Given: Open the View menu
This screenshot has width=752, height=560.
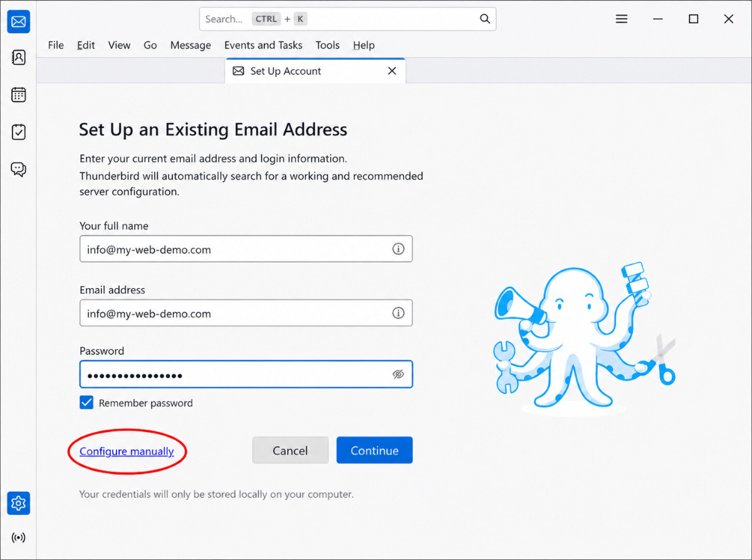Looking at the screenshot, I should [119, 45].
